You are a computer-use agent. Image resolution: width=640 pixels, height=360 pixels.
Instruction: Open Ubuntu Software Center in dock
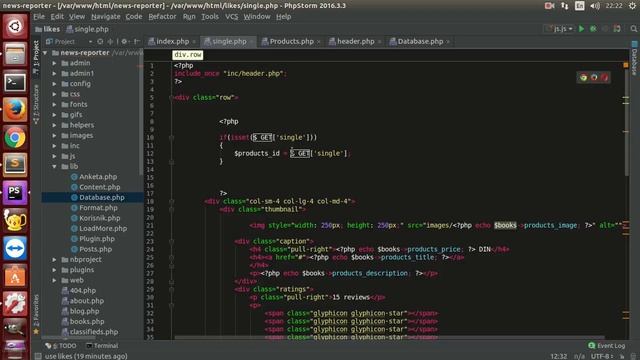point(15,276)
